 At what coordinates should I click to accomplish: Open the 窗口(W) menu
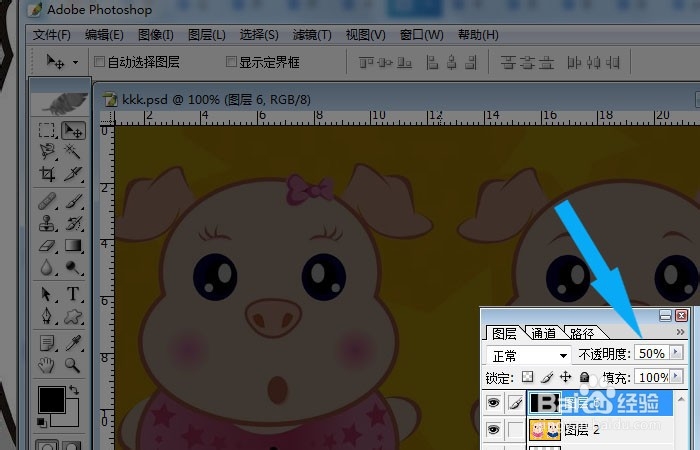click(421, 35)
